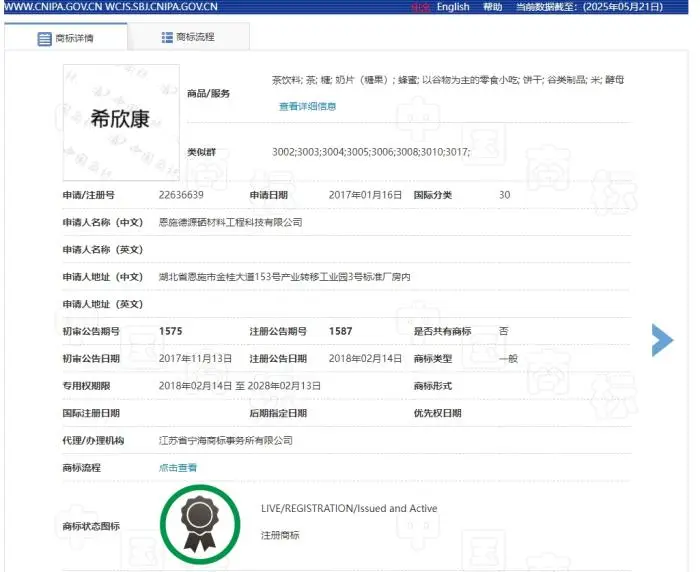The image size is (700, 572).
Task: Click the agency name 江苏省宁海商标事务所有限公司
Action: click(226, 440)
